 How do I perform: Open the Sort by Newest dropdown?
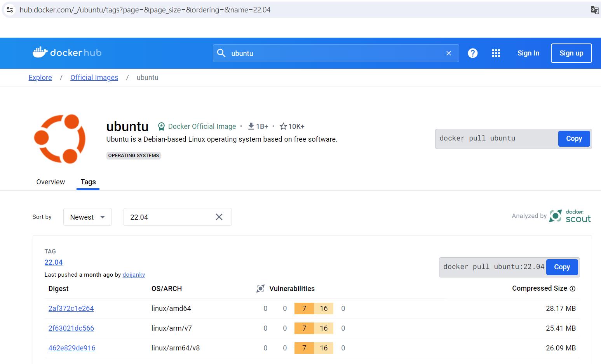87,217
